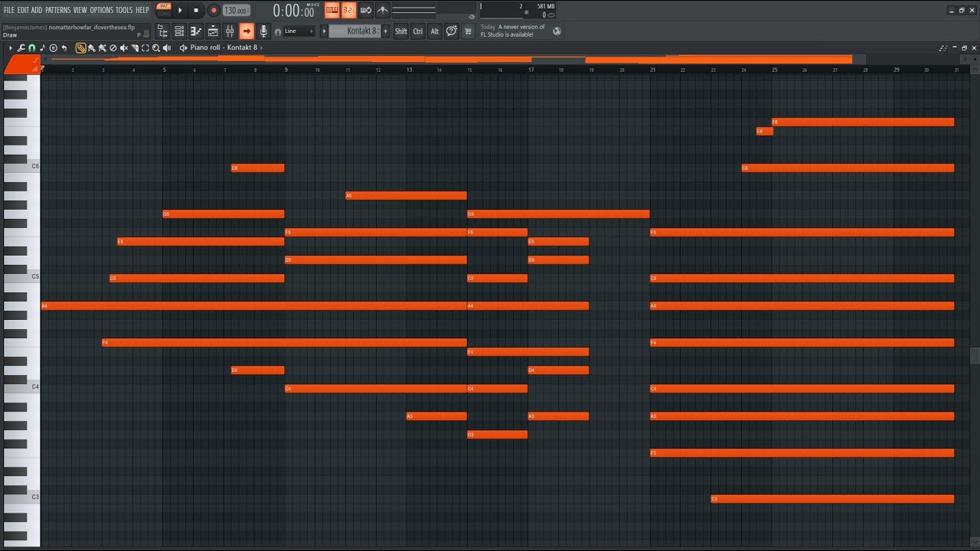Select the Slice tool
The width and height of the screenshot is (980, 551).
pos(135,47)
